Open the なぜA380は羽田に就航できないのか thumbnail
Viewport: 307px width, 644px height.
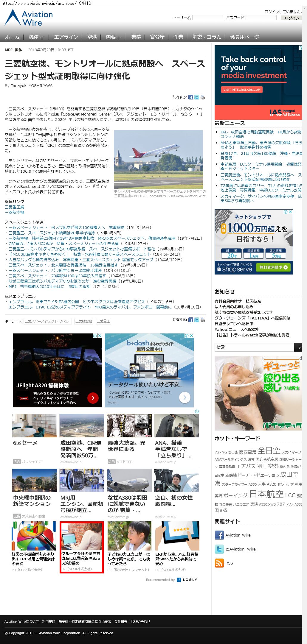[129, 480]
